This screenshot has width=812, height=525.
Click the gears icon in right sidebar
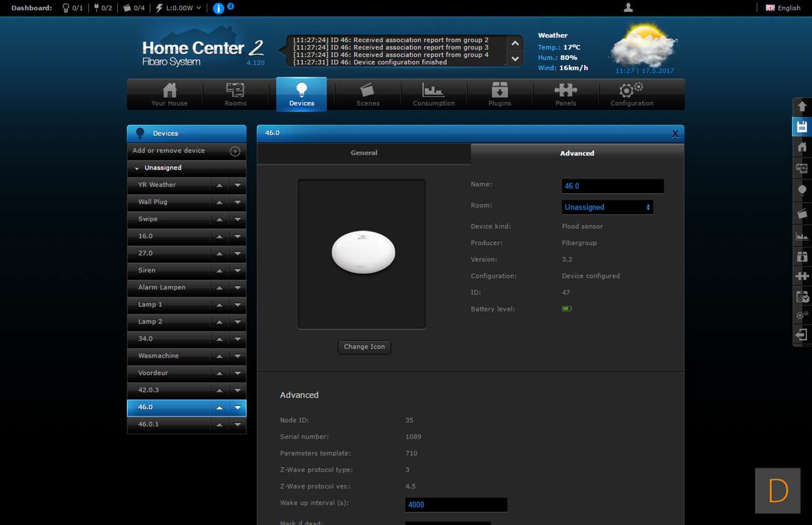click(802, 316)
